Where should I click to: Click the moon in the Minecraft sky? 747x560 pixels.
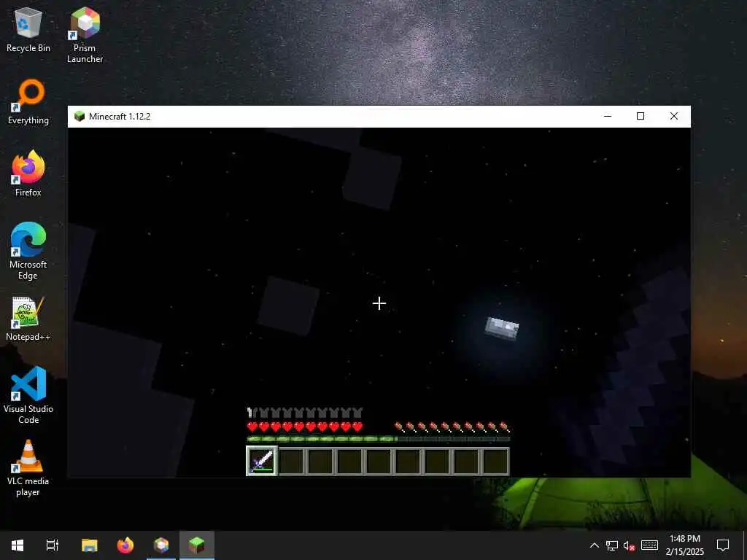tap(502, 329)
